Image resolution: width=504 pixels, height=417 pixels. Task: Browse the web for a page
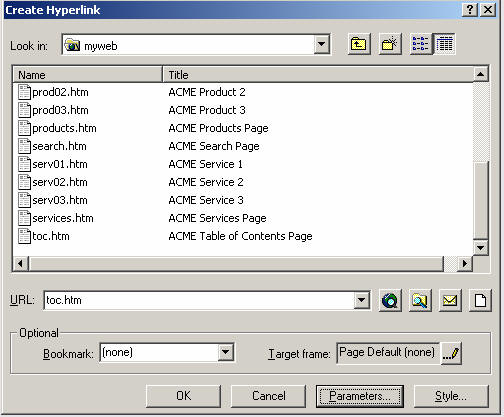(390, 300)
